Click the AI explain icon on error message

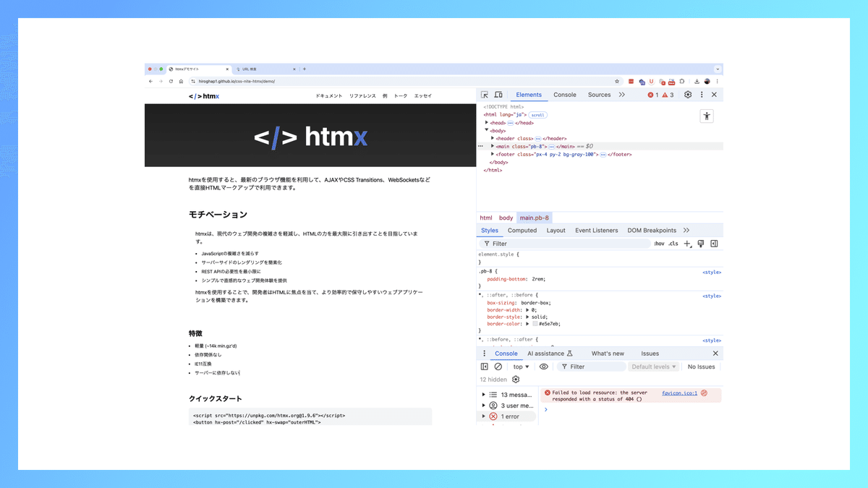(x=704, y=393)
